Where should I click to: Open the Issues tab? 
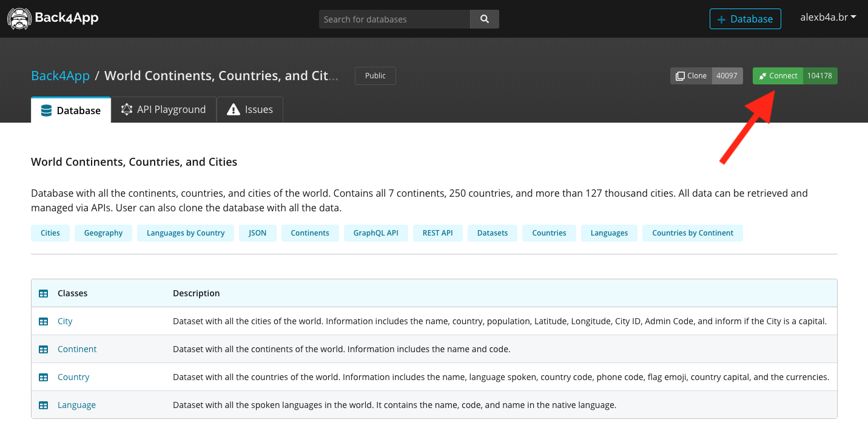250,110
